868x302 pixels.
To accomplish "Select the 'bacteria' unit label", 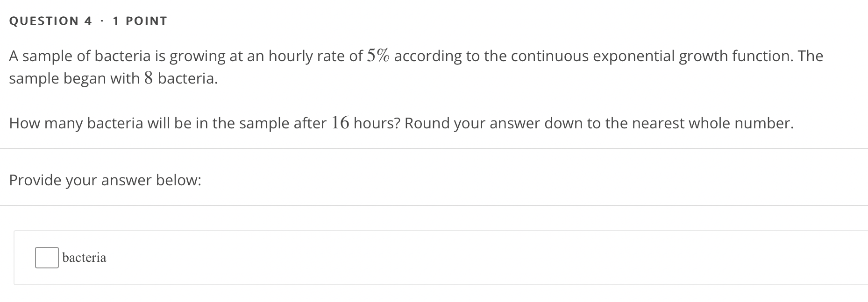I will [x=84, y=257].
